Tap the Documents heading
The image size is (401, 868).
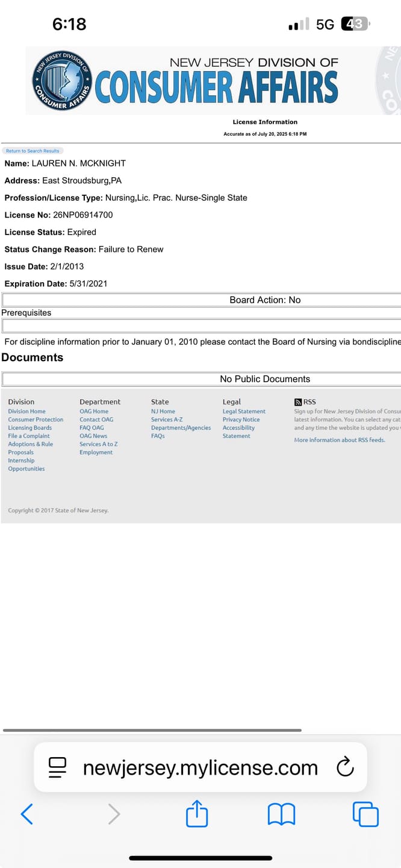(x=33, y=357)
